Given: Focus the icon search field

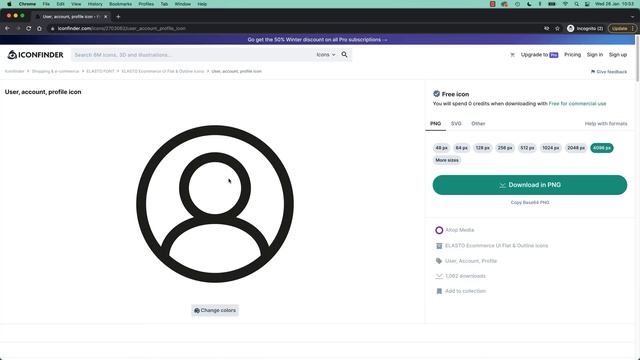Looking at the screenshot, I should [192, 55].
